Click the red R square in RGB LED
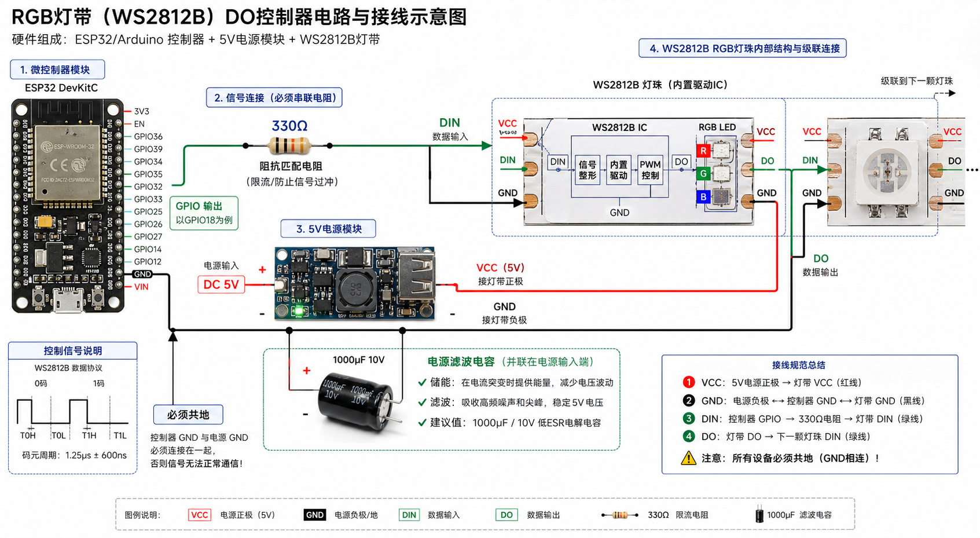This screenshot has height=538, width=980. 703,151
